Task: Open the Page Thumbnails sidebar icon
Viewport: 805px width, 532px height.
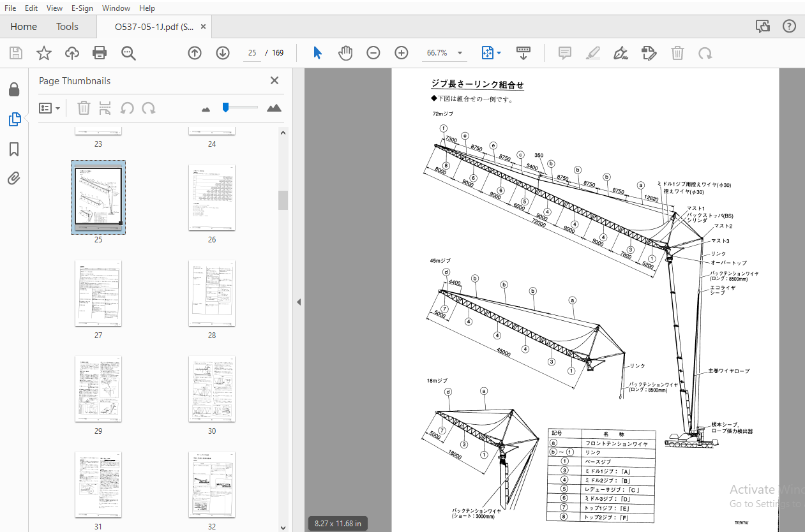Action: tap(14, 119)
